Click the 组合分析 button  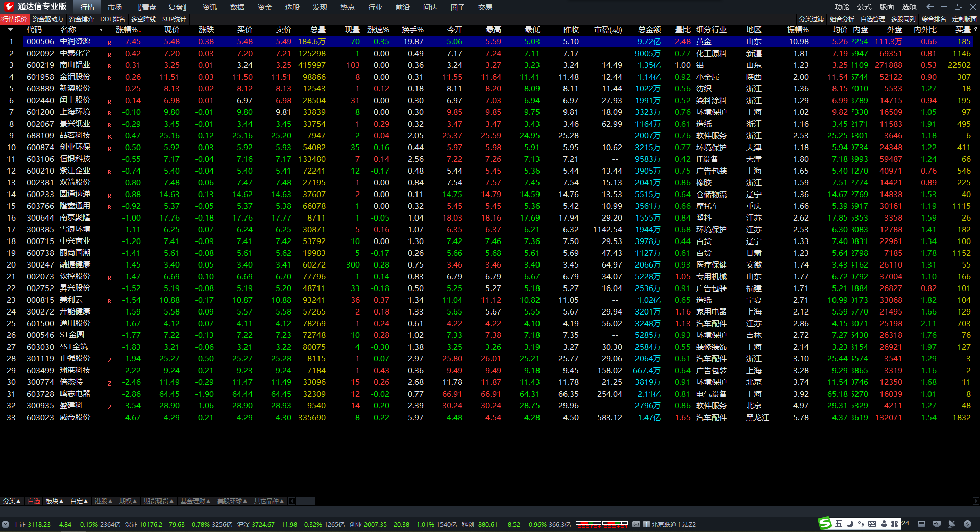click(x=842, y=19)
